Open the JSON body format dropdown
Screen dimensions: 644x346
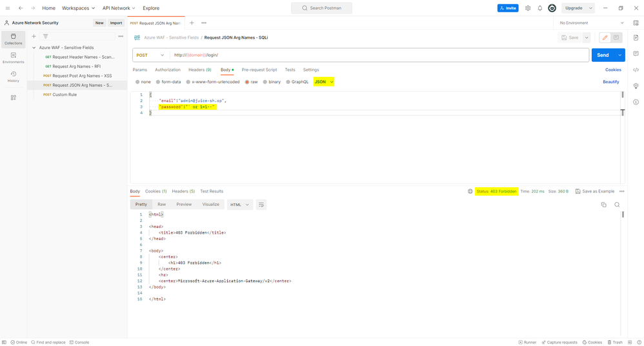point(324,82)
